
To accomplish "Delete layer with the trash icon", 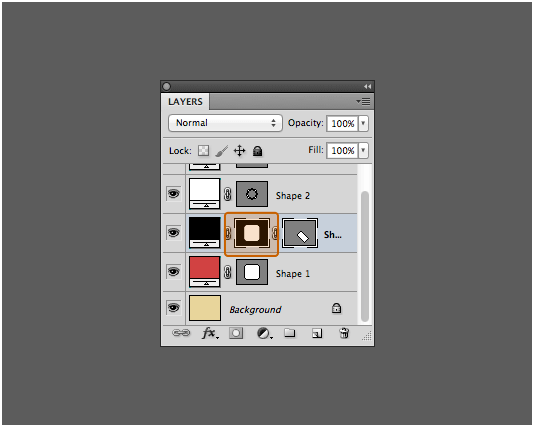I will [x=344, y=333].
